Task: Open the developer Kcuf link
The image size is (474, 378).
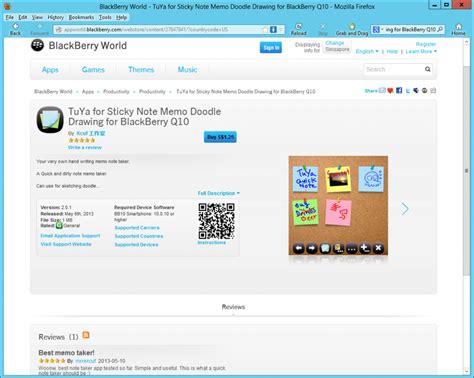Action: [x=91, y=133]
